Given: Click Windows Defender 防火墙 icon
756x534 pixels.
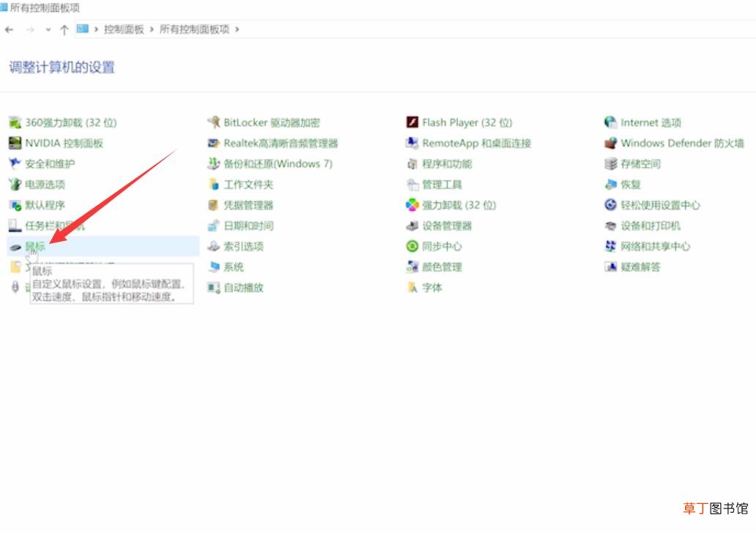Looking at the screenshot, I should [610, 144].
